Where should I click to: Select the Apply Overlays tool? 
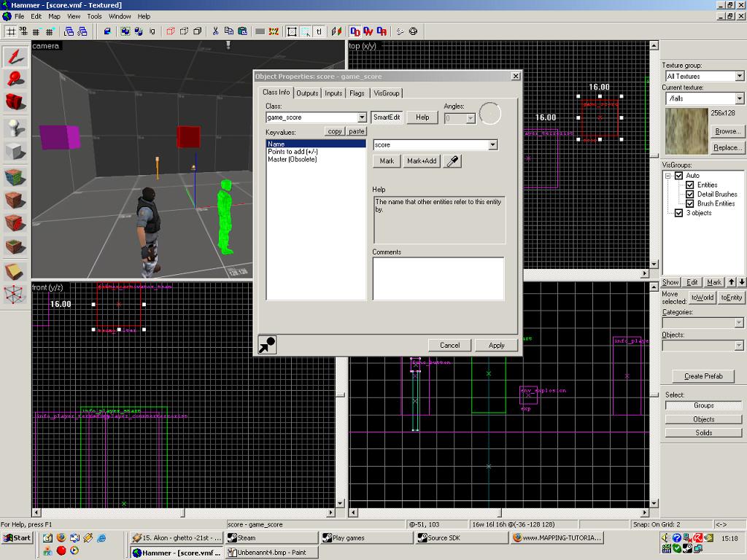16,246
